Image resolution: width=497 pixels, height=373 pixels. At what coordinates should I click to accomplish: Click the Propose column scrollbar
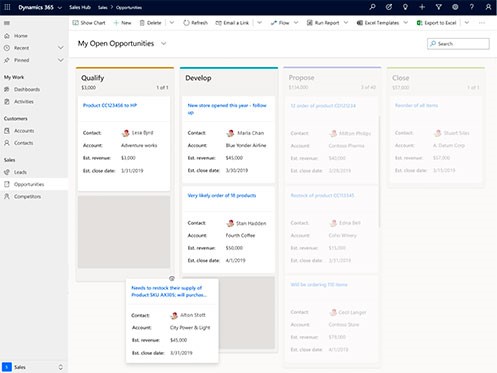[x=380, y=172]
